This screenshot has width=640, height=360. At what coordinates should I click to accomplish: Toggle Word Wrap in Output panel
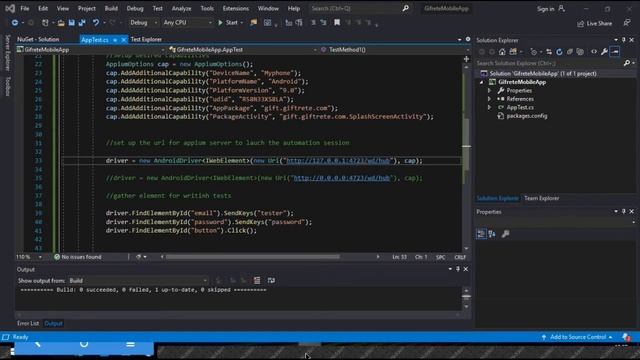coord(271,280)
